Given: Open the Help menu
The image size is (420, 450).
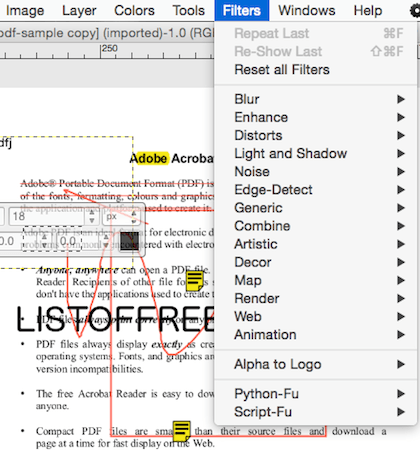Looking at the screenshot, I should 368,10.
